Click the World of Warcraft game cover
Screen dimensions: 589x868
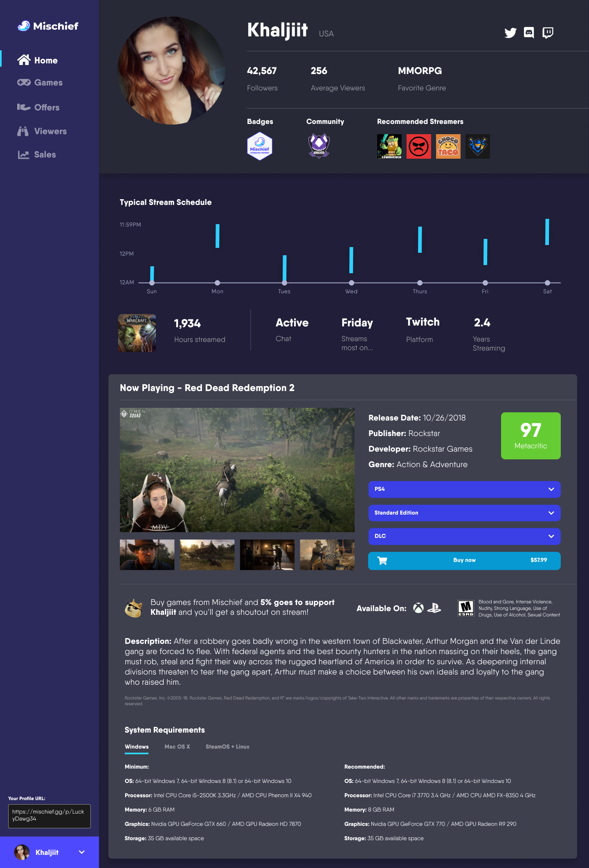pos(137,333)
